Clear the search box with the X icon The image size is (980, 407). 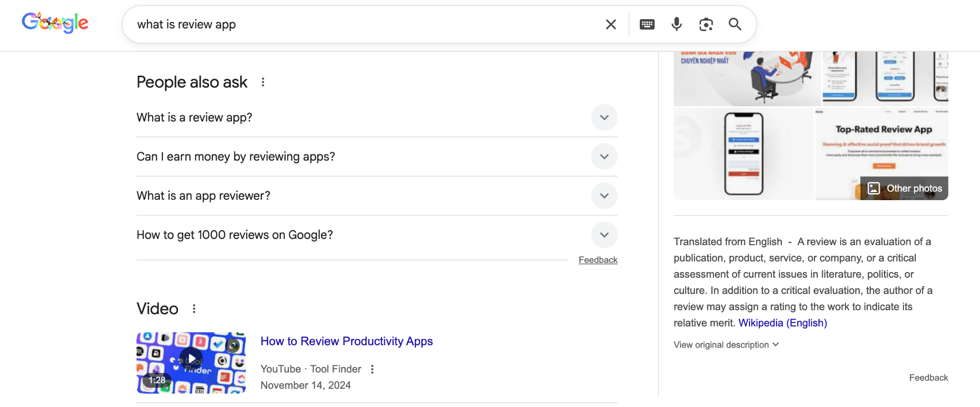[x=611, y=24]
